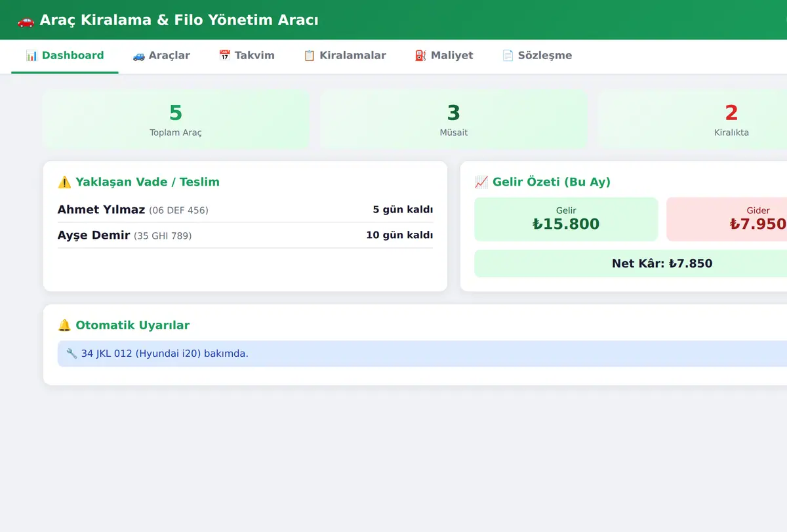Click the '5 gün kaldı' label
This screenshot has width=787, height=532.
[403, 210]
